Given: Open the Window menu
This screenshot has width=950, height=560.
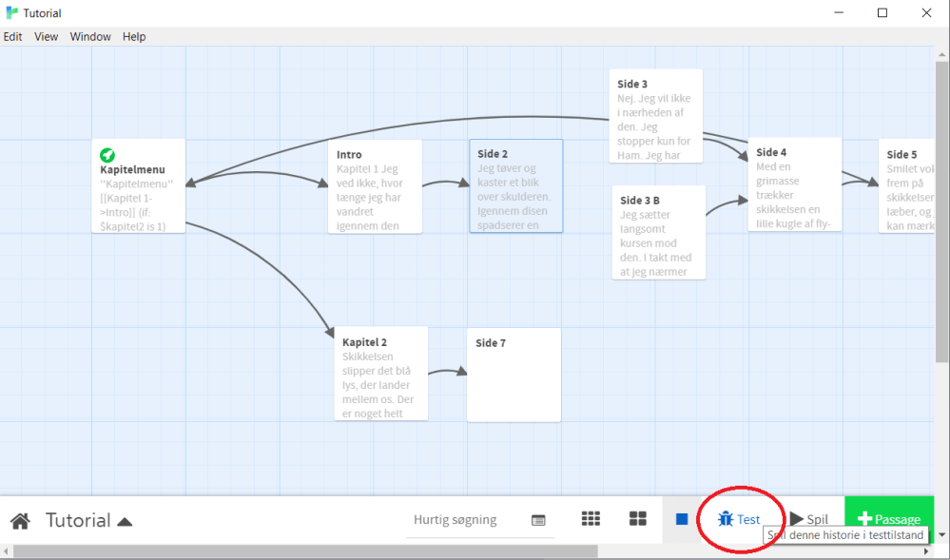Looking at the screenshot, I should (x=90, y=37).
